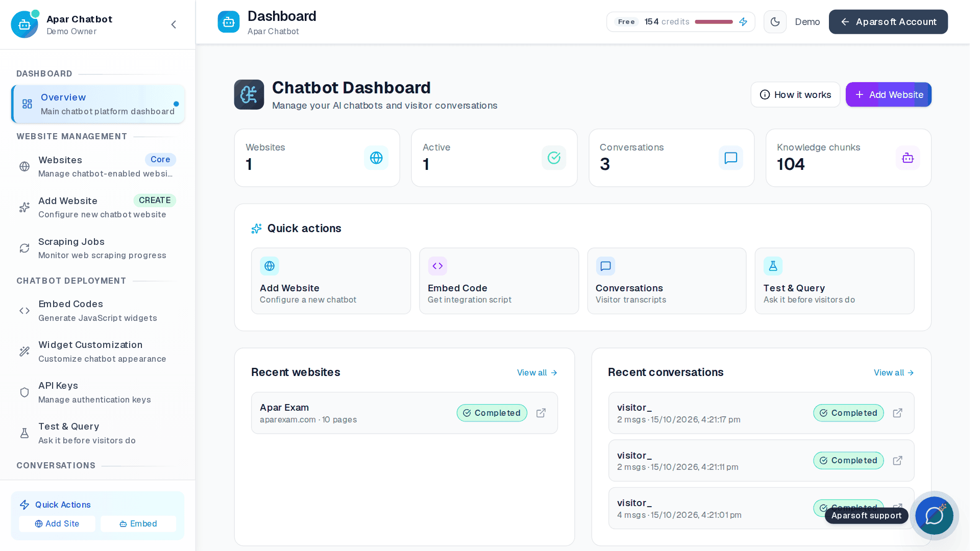Open Embed Codes sidebar item
This screenshot has height=551, width=980.
(98, 311)
